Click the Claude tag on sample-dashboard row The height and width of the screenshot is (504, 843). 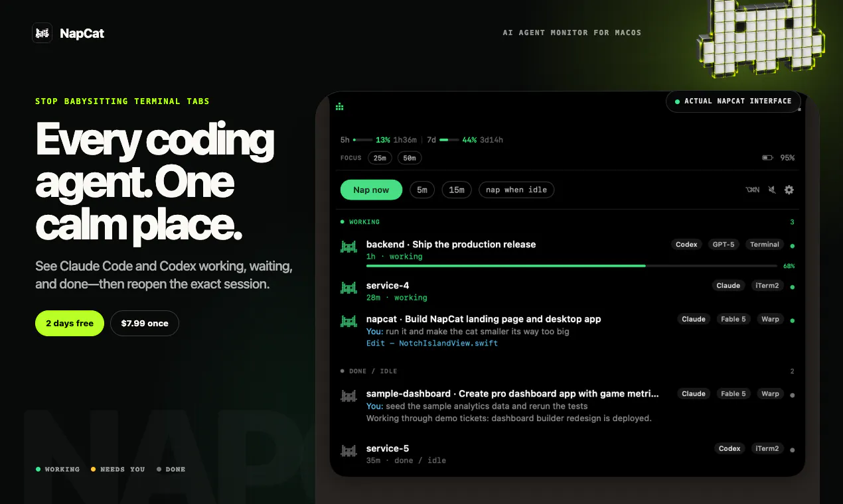(x=694, y=394)
